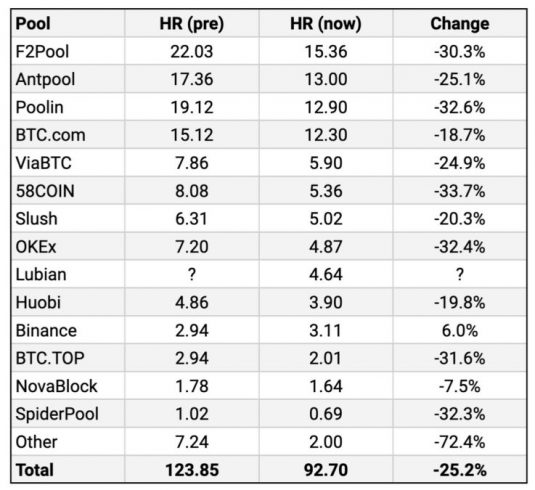Select the BTC.TOP pool name
Viewport: 535px width, 490px height.
(50, 358)
